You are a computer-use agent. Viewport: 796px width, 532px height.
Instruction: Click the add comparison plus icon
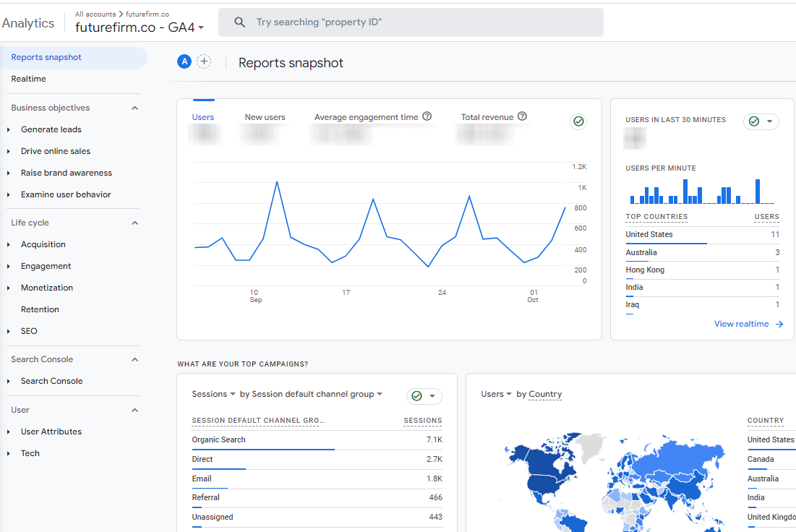coord(205,62)
